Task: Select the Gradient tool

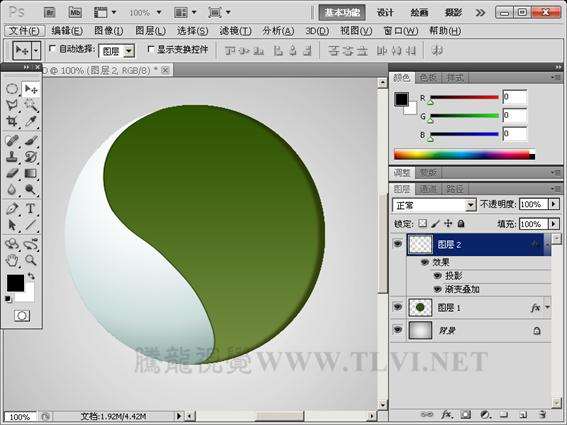Action: click(31, 173)
